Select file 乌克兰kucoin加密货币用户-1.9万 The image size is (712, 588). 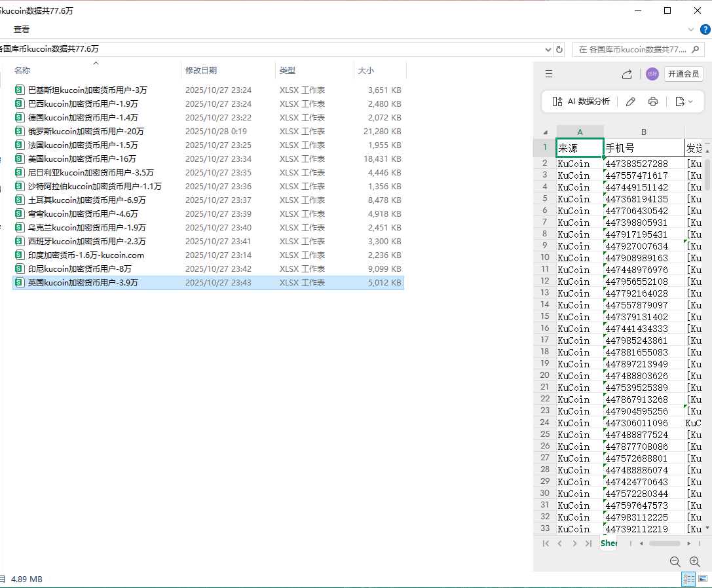click(x=86, y=227)
